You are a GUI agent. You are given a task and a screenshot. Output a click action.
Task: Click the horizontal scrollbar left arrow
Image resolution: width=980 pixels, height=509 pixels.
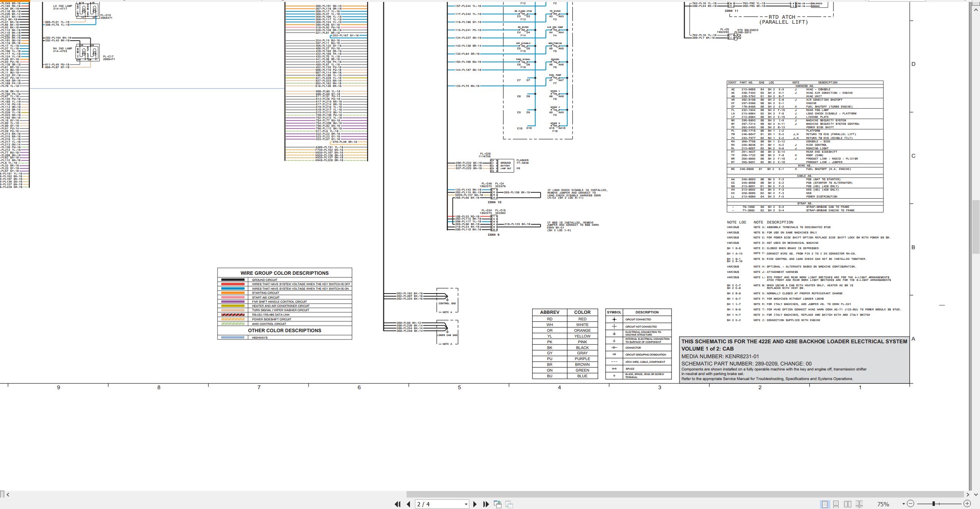8,494
